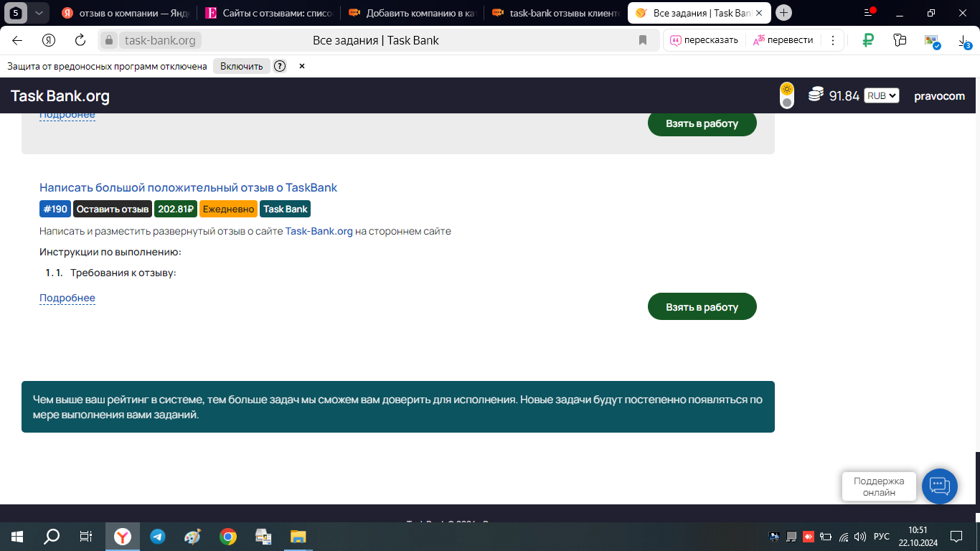The width and height of the screenshot is (980, 551).
Task: Open the Windows Start menu
Action: coord(17,536)
